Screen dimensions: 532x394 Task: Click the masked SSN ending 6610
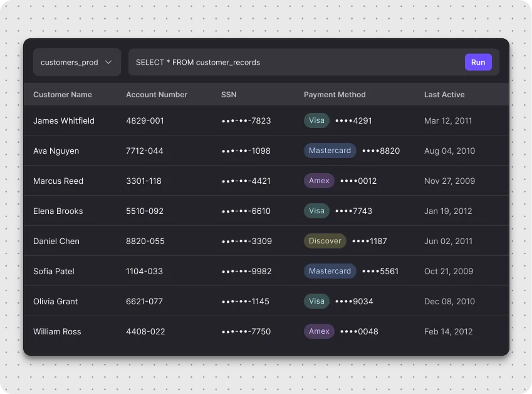246,211
